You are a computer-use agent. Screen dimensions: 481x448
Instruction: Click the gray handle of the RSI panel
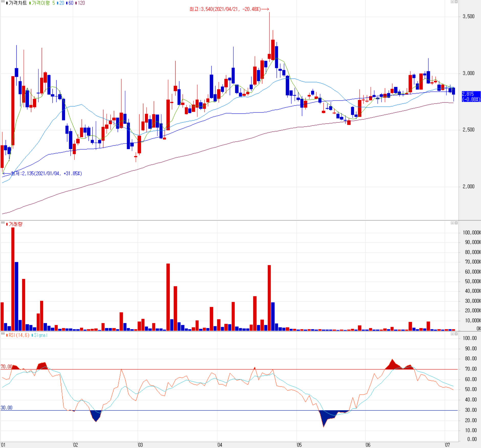[3, 333]
